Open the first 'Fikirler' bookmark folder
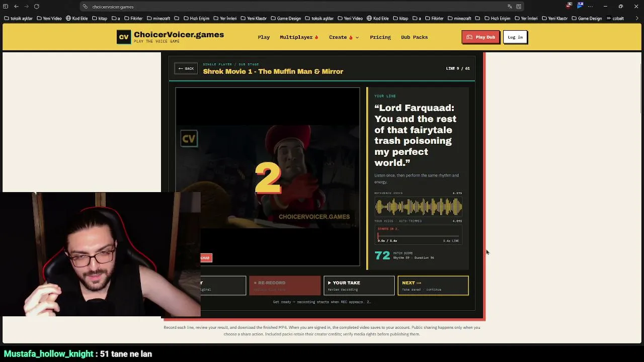The image size is (644, 362). 133,19
